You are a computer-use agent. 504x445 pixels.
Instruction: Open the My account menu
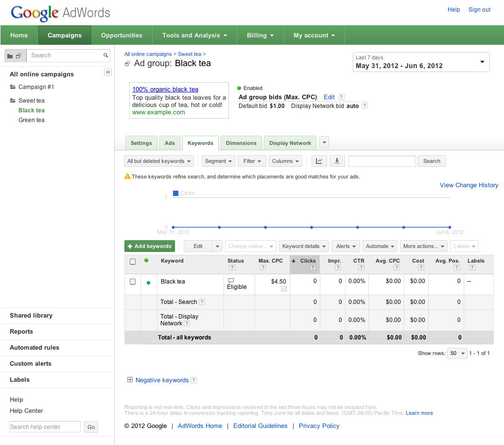click(314, 36)
